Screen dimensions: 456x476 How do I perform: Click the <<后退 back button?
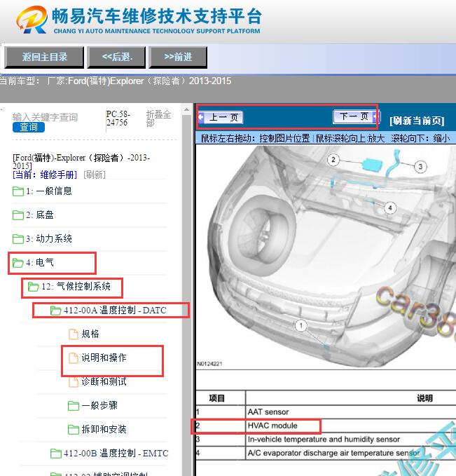click(x=116, y=57)
